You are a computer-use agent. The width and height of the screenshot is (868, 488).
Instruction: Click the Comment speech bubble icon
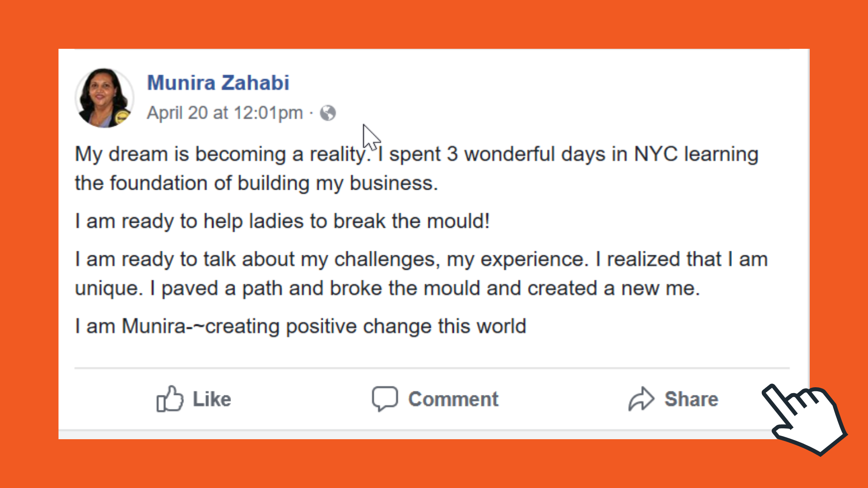(x=385, y=399)
